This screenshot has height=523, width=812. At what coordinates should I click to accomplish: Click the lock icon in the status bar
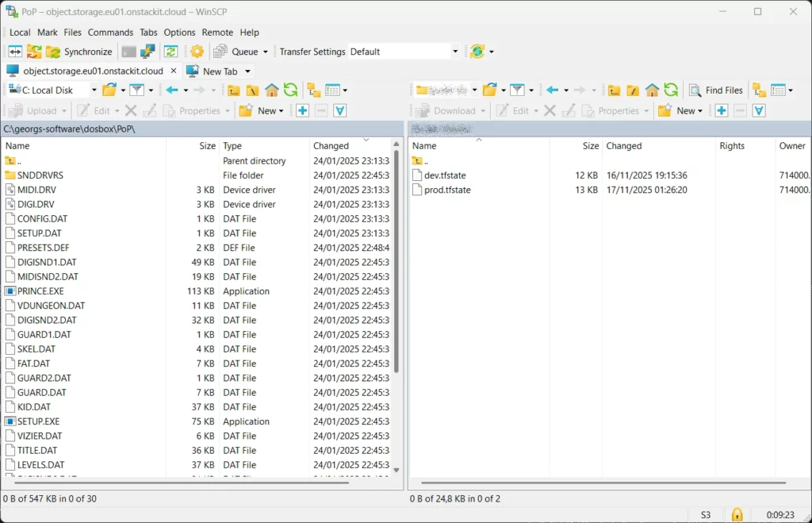pyautogui.click(x=736, y=514)
